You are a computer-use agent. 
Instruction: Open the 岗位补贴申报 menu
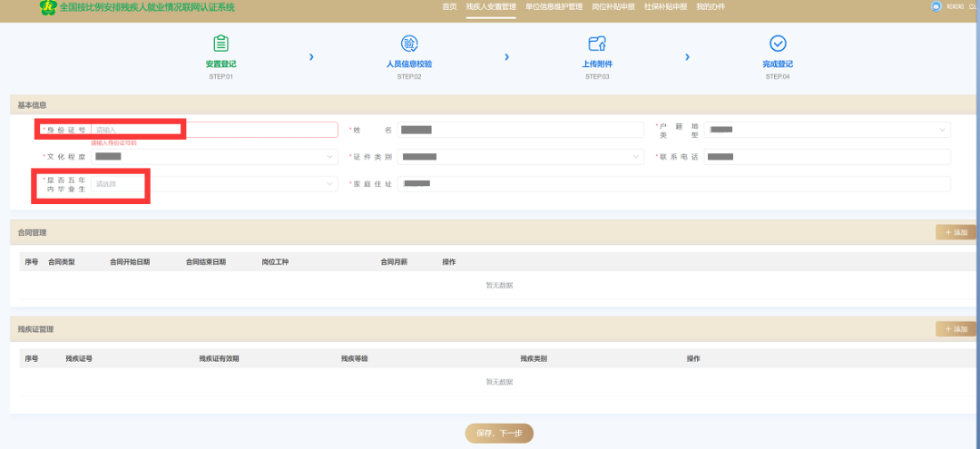point(613,7)
